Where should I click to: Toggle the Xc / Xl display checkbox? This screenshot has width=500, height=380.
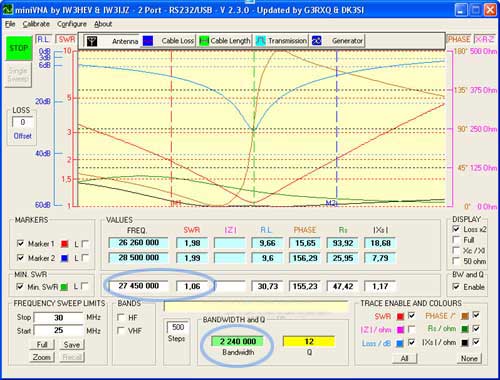click(456, 250)
